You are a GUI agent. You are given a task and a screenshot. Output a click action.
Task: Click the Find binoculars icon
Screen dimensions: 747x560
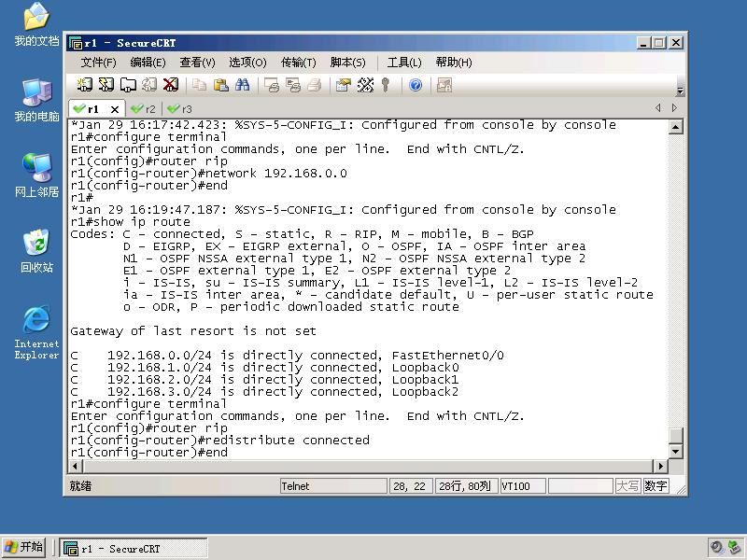(x=242, y=85)
